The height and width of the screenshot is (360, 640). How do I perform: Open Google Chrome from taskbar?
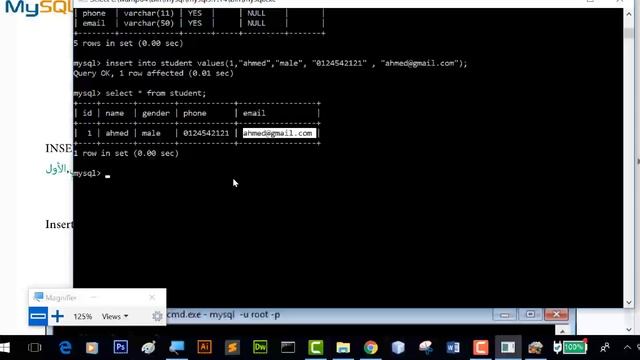click(x=371, y=348)
